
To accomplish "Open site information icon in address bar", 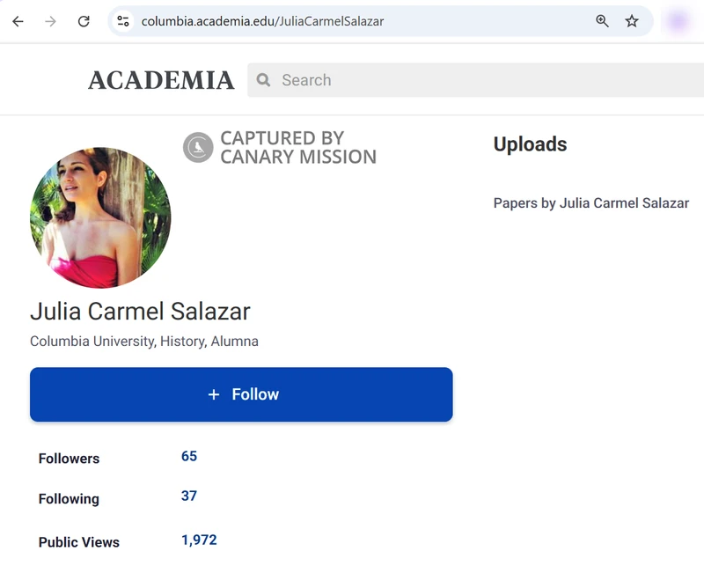I will [123, 21].
